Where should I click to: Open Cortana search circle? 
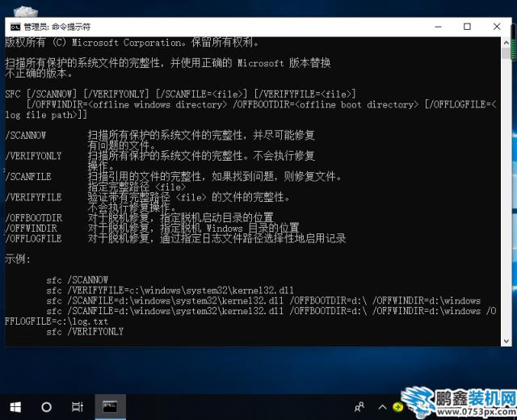tap(47, 407)
